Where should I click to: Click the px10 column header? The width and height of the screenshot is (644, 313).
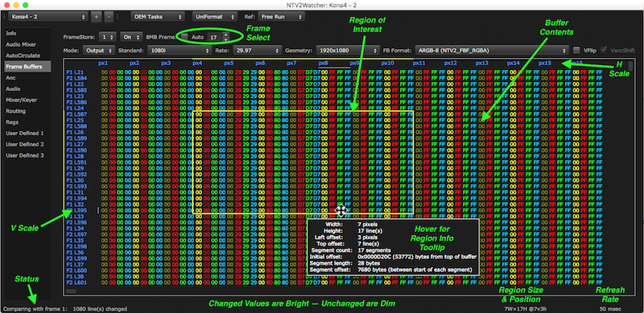click(387, 64)
